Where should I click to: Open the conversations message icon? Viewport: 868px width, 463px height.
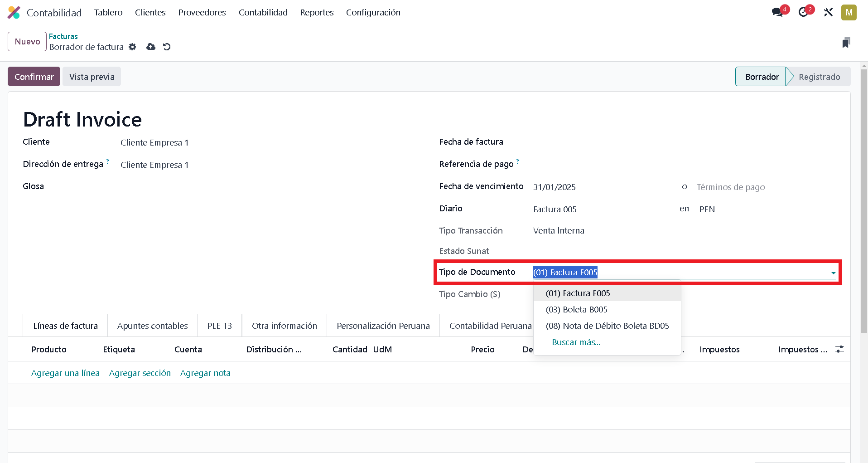777,12
